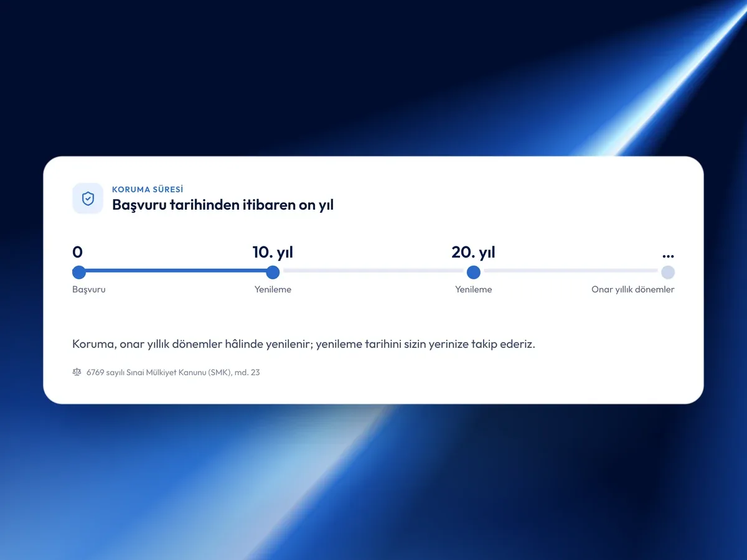Click the sentence starting 'Koruma, onar yıllık dönemler'
Image resolution: width=747 pixels, height=560 pixels.
pyautogui.click(x=304, y=344)
